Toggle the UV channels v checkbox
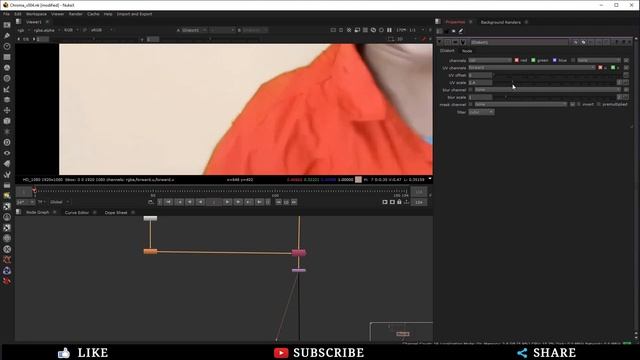The image size is (640, 360). (x=613, y=68)
